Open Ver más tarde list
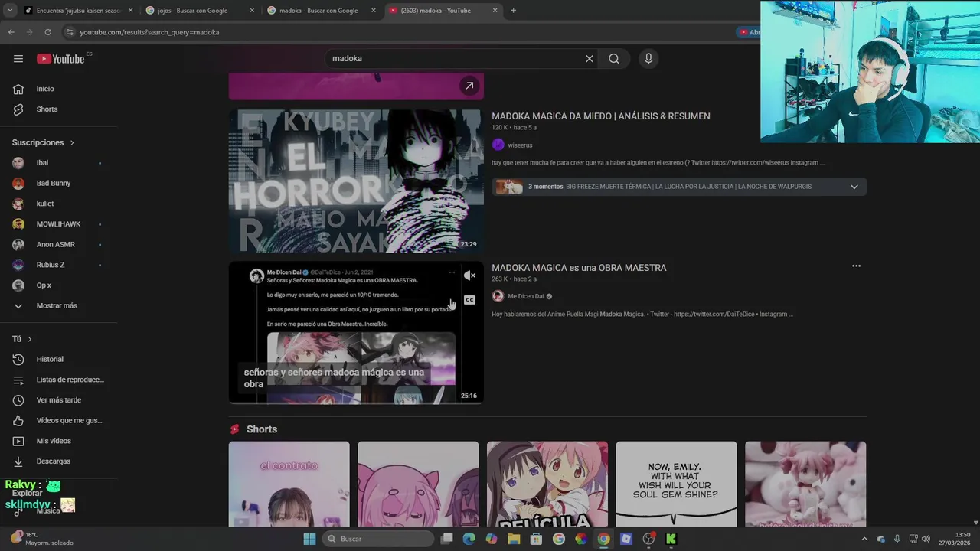 pyautogui.click(x=59, y=400)
